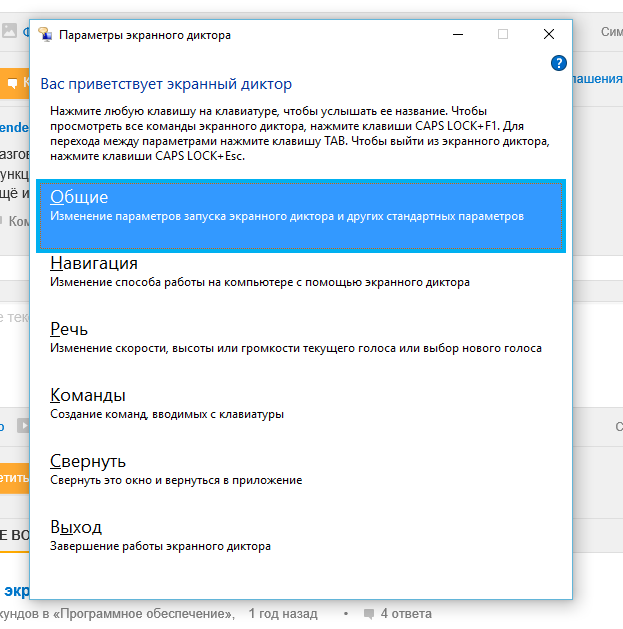Click the '1 год назад' text in background page
The height and width of the screenshot is (629, 623).
pyautogui.click(x=283, y=614)
